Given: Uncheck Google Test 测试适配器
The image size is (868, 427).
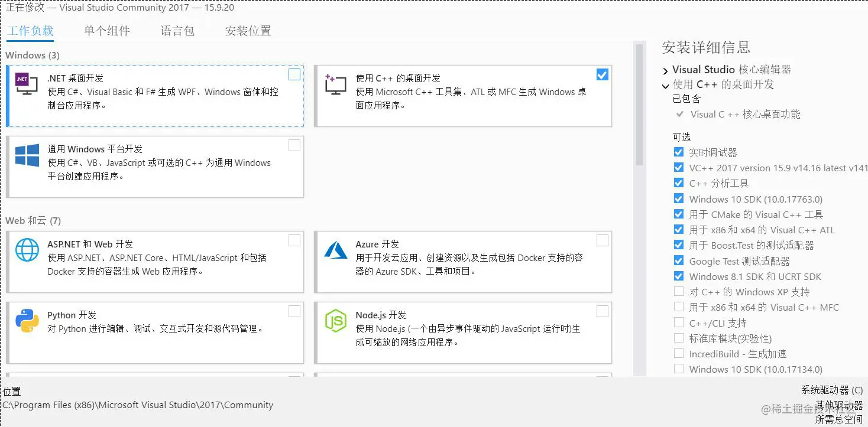Looking at the screenshot, I should (x=678, y=260).
